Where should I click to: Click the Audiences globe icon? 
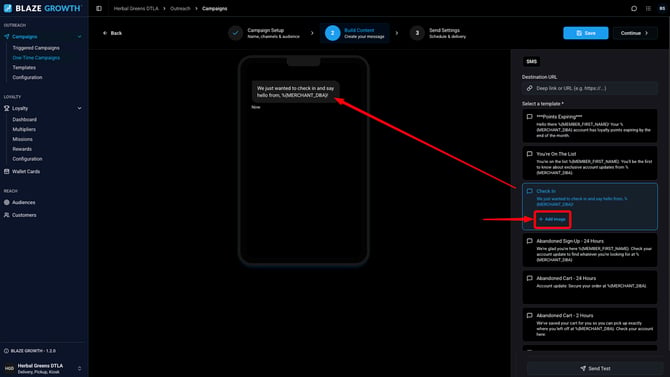(6, 203)
